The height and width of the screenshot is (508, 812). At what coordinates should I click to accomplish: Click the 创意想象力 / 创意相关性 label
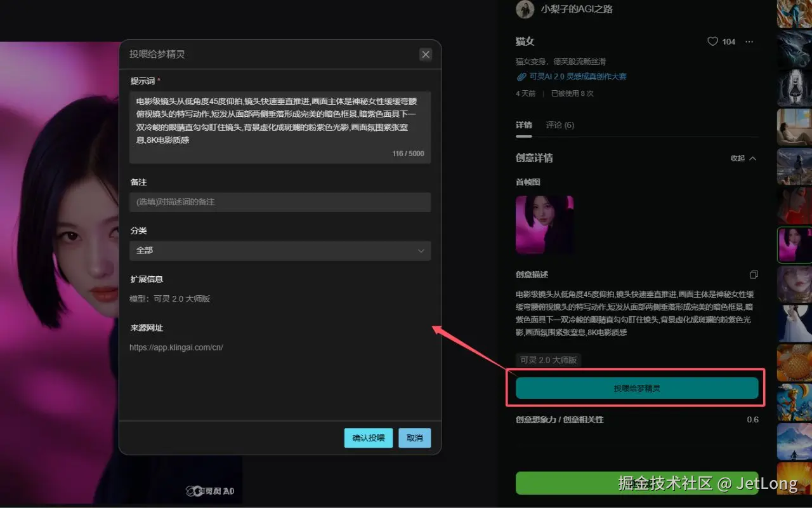[560, 420]
